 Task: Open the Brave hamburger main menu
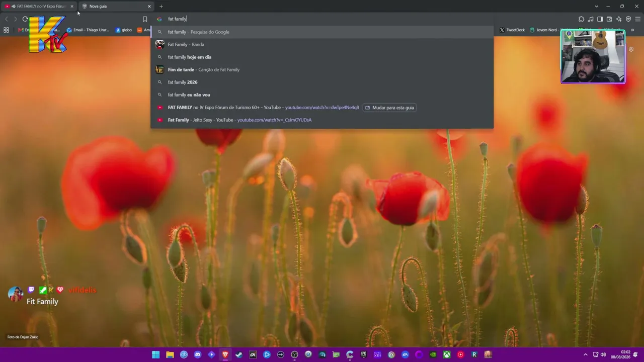coord(638,19)
